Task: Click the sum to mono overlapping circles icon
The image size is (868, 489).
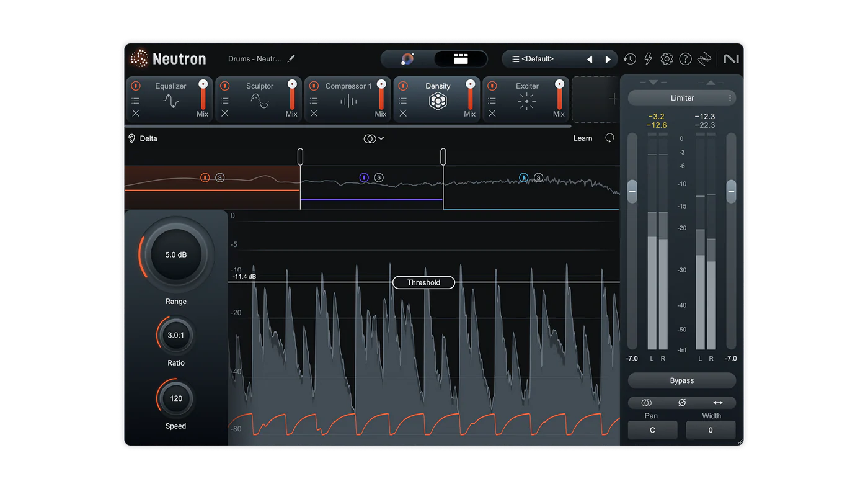Action: coord(646,403)
